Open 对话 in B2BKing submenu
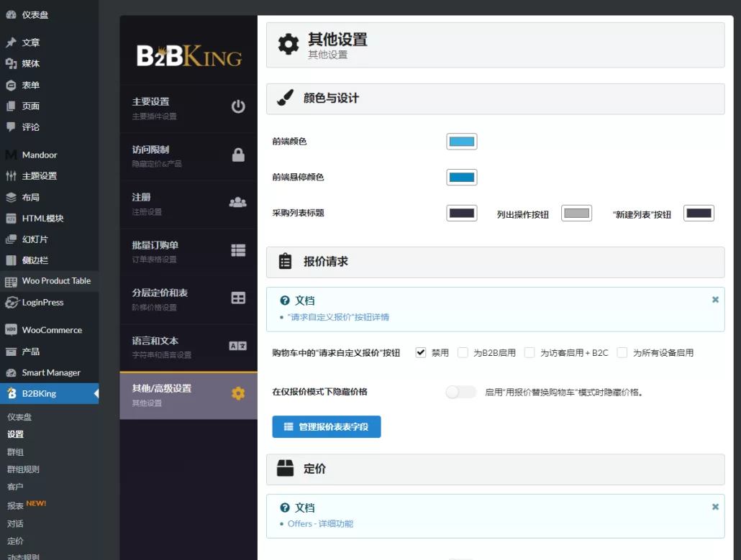This screenshot has height=560, width=741. (16, 523)
